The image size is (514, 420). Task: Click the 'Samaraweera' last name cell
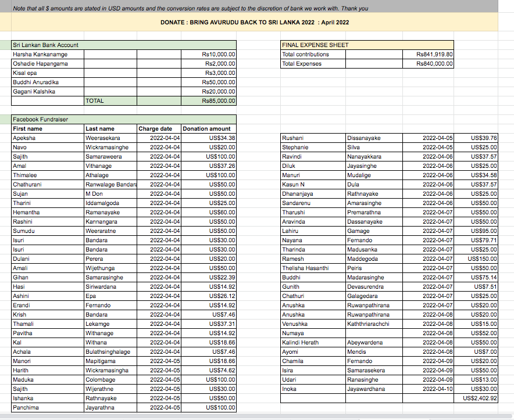click(110, 157)
